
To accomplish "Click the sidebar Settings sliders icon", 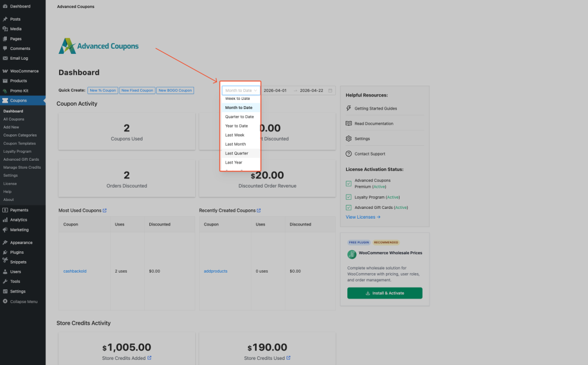I will coord(5,291).
